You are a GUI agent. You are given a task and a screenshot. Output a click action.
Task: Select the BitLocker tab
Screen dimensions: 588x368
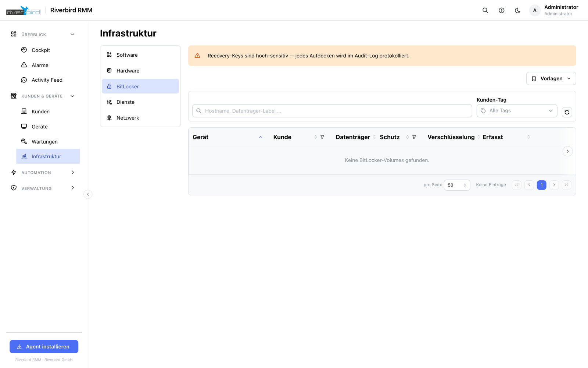[140, 86]
